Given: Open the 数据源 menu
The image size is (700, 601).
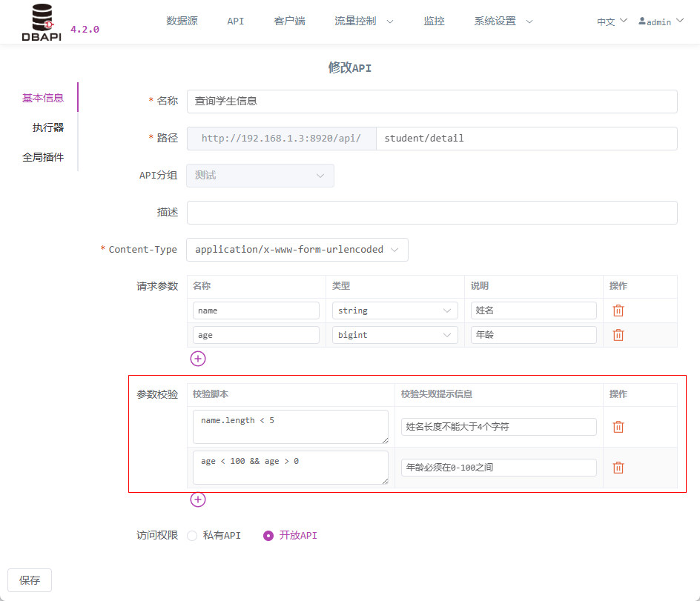Looking at the screenshot, I should click(x=182, y=21).
